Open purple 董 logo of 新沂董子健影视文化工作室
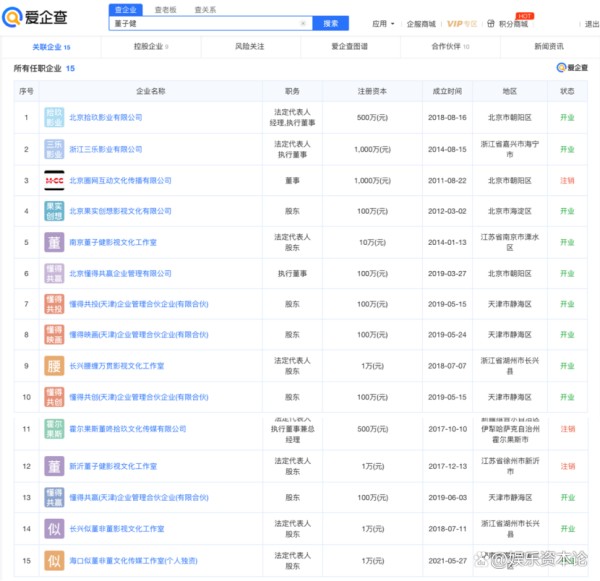 click(54, 466)
